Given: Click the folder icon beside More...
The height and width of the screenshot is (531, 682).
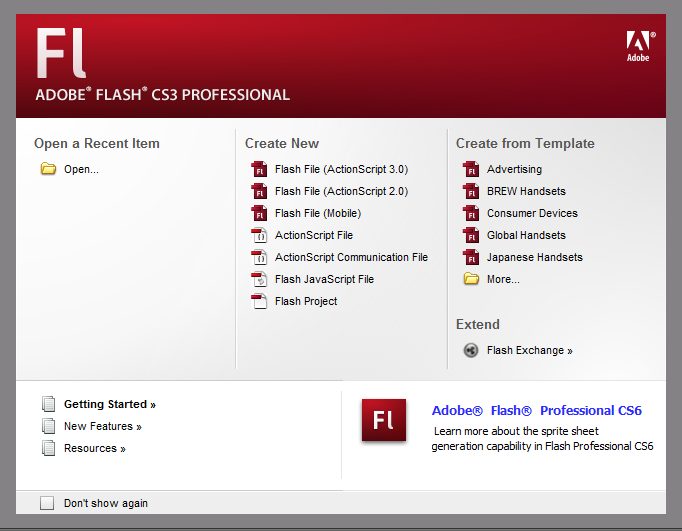Looking at the screenshot, I should click(x=471, y=279).
